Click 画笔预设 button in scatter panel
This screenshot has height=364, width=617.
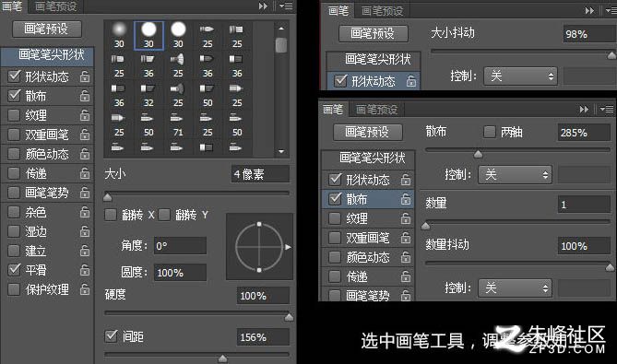(x=367, y=132)
